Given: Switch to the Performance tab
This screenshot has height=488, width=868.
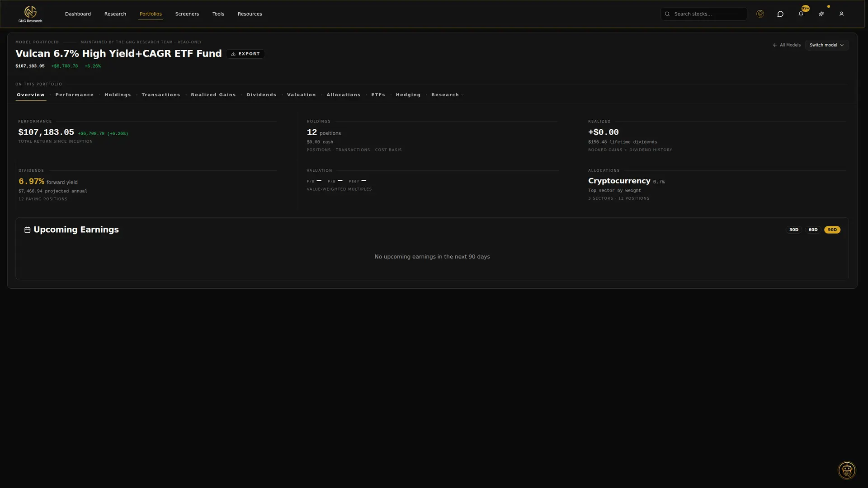Looking at the screenshot, I should pos(75,95).
